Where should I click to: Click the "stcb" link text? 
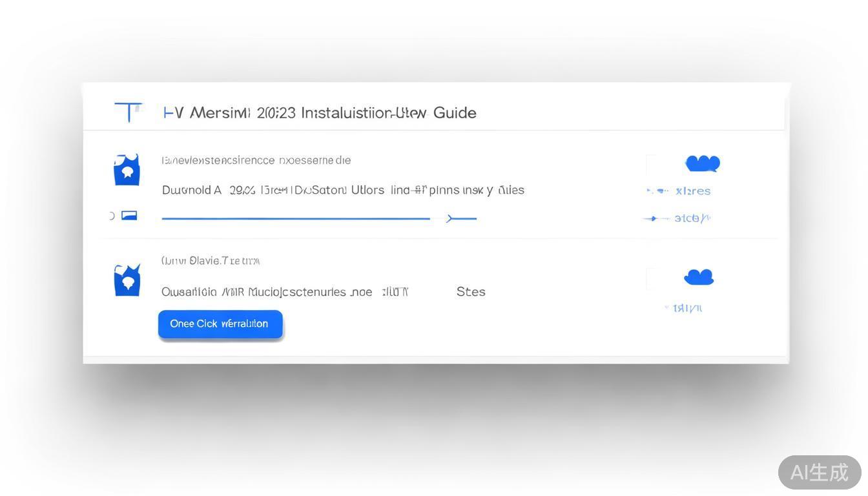tap(692, 218)
